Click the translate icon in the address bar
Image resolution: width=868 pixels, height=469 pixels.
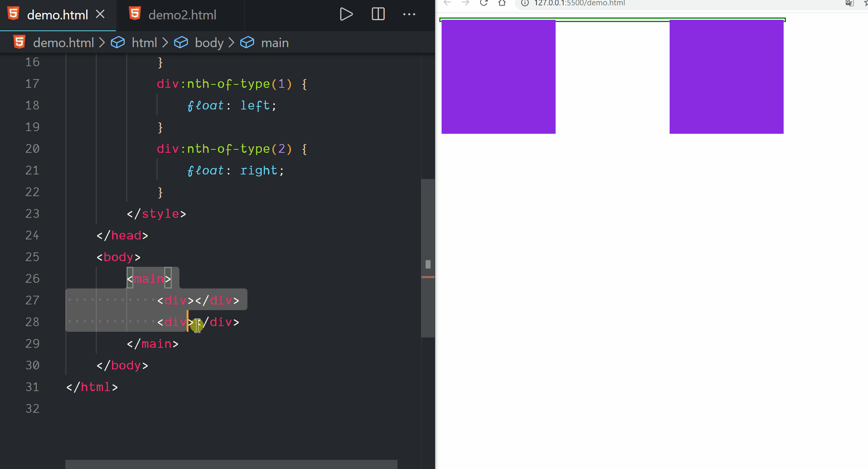point(849,3)
